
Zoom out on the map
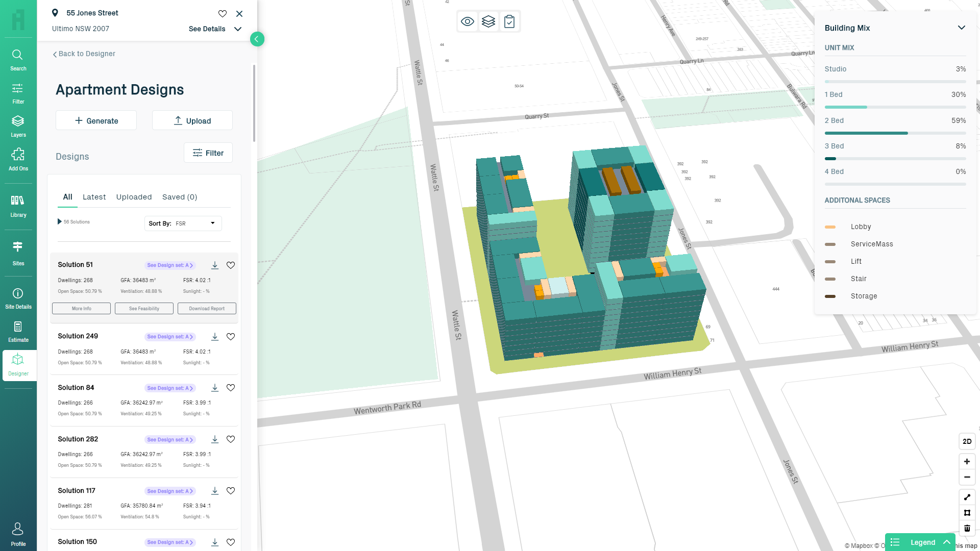click(x=967, y=477)
